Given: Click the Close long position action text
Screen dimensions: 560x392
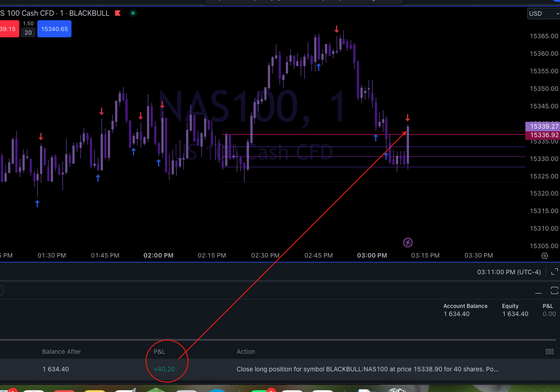Looking at the screenshot, I should coord(368,369).
